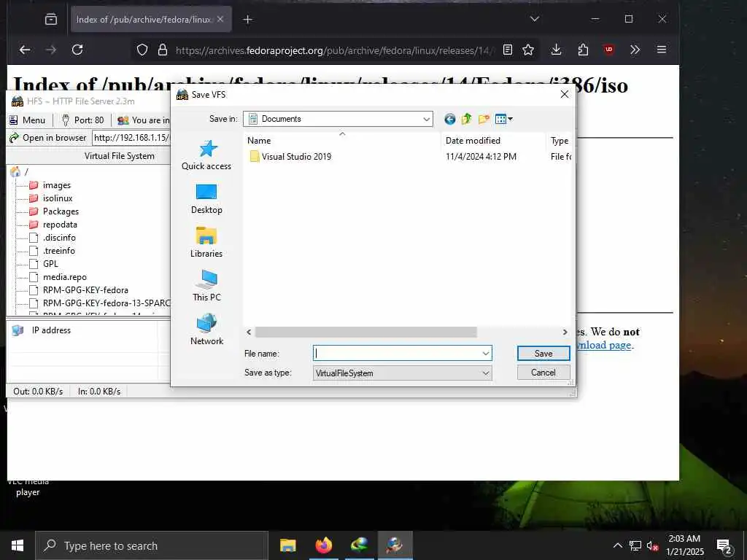Open the HFS Menu button
Viewport: 747px width, 560px height.
click(27, 120)
